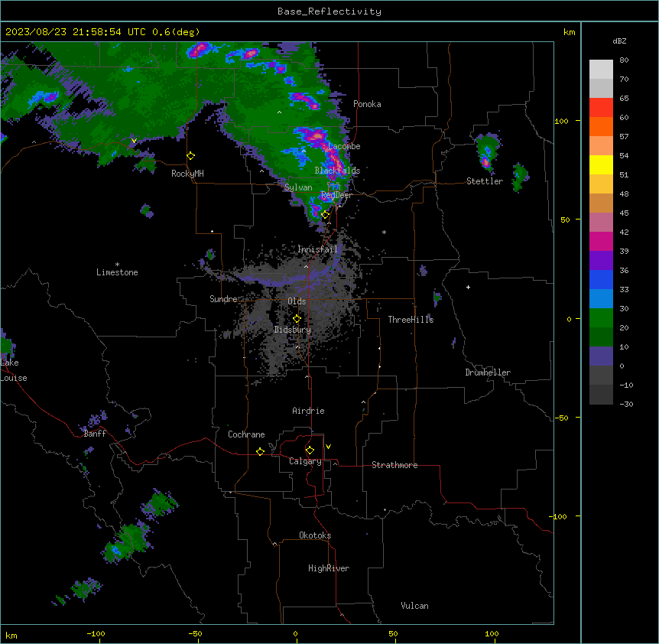Click the yellow V marker northeast of Calgary
The height and width of the screenshot is (644, 659).
[x=328, y=447]
